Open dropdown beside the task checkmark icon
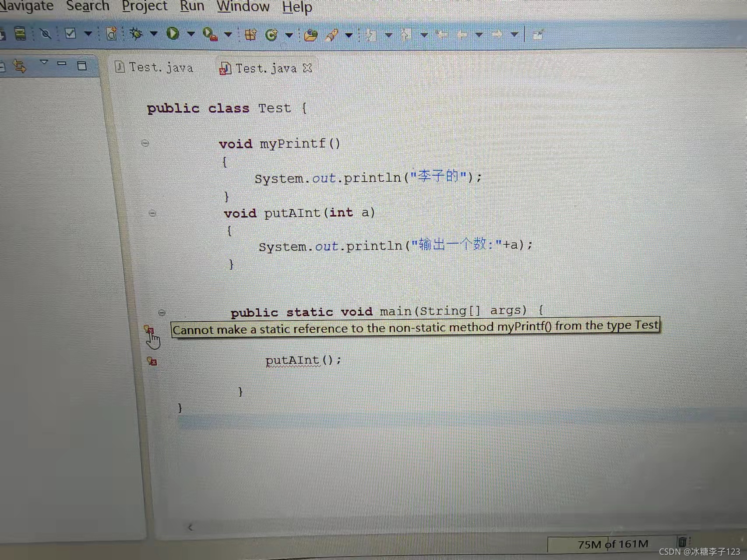The height and width of the screenshot is (560, 747). coord(88,34)
